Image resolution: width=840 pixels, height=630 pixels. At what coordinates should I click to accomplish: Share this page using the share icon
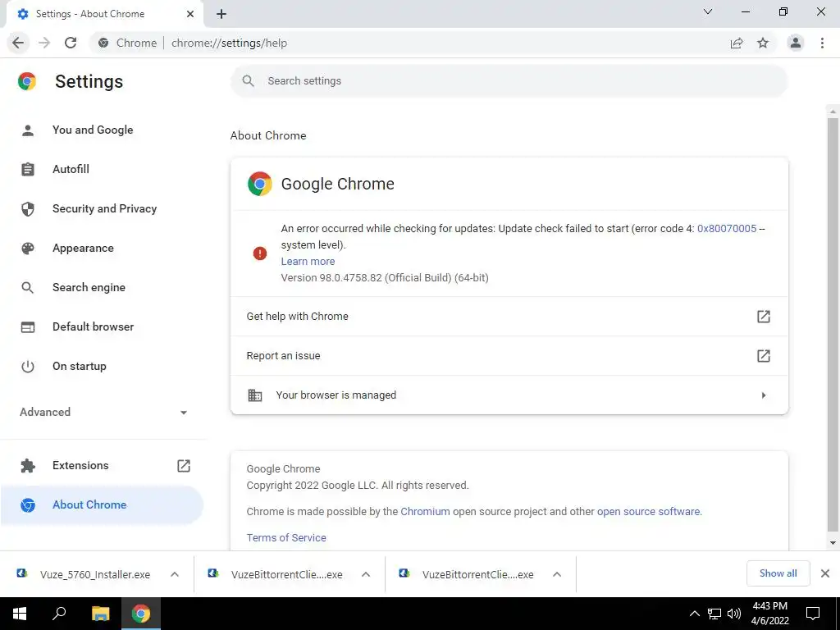[737, 43]
